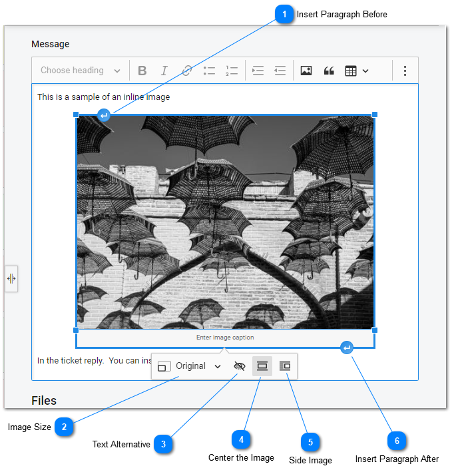
Task: Click the text 'In the ticket reply.'
Action: [x=71, y=361]
